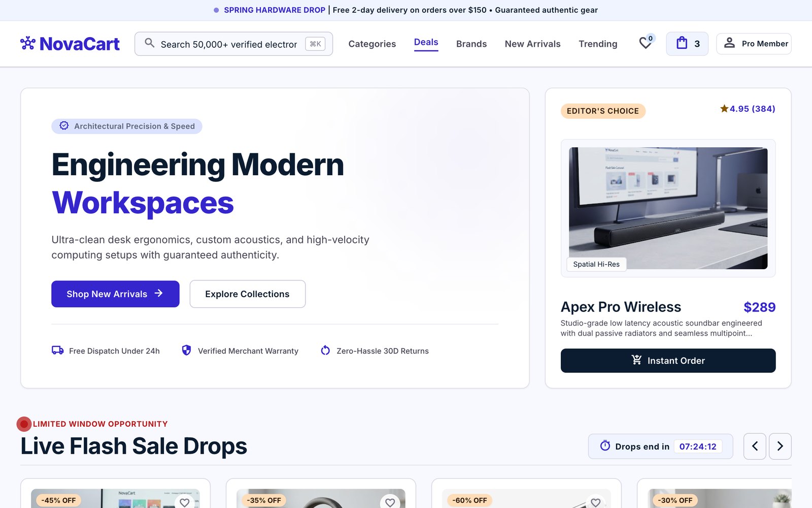Click the Verified Merchant Warranty shield icon
This screenshot has width=812, height=508.
[x=186, y=350]
